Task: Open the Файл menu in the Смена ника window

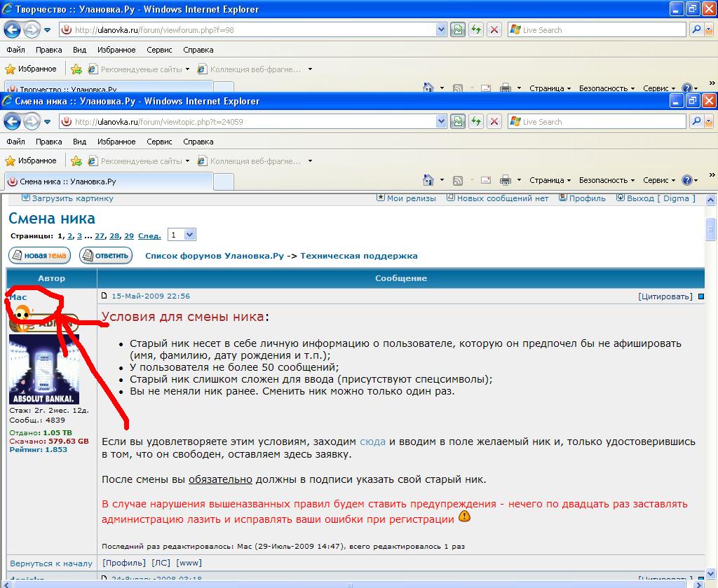Action: (x=15, y=141)
